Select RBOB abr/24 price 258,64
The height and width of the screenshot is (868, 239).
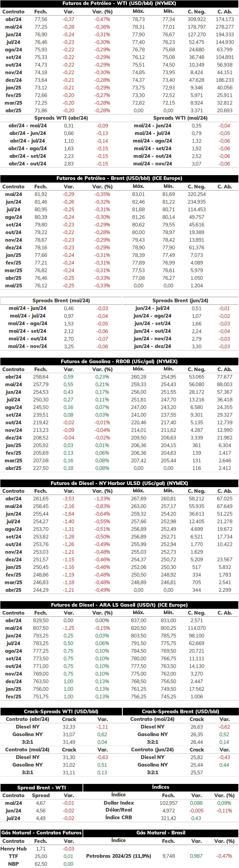click(x=40, y=377)
